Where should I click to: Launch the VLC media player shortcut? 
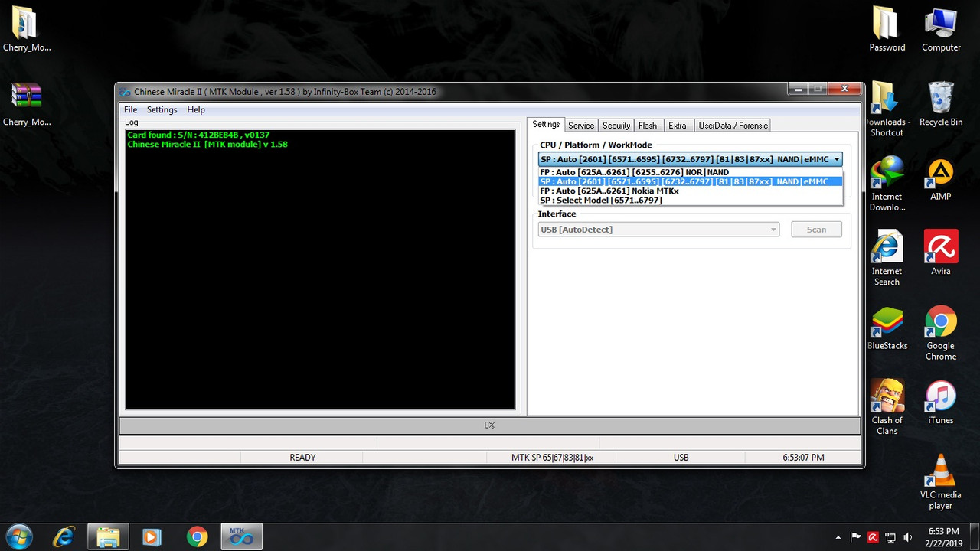941,482
